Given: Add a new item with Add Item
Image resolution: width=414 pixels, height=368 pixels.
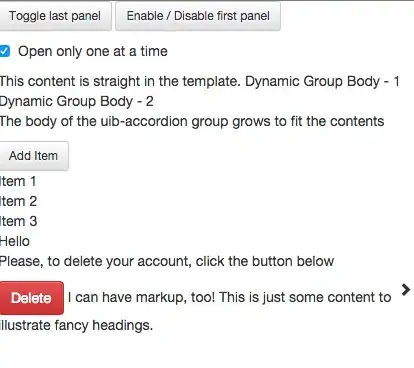Looking at the screenshot, I should (34, 156).
